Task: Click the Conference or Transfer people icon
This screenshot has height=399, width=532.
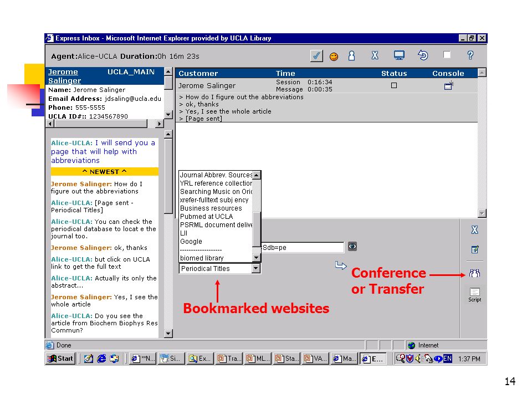Action: tap(475, 273)
